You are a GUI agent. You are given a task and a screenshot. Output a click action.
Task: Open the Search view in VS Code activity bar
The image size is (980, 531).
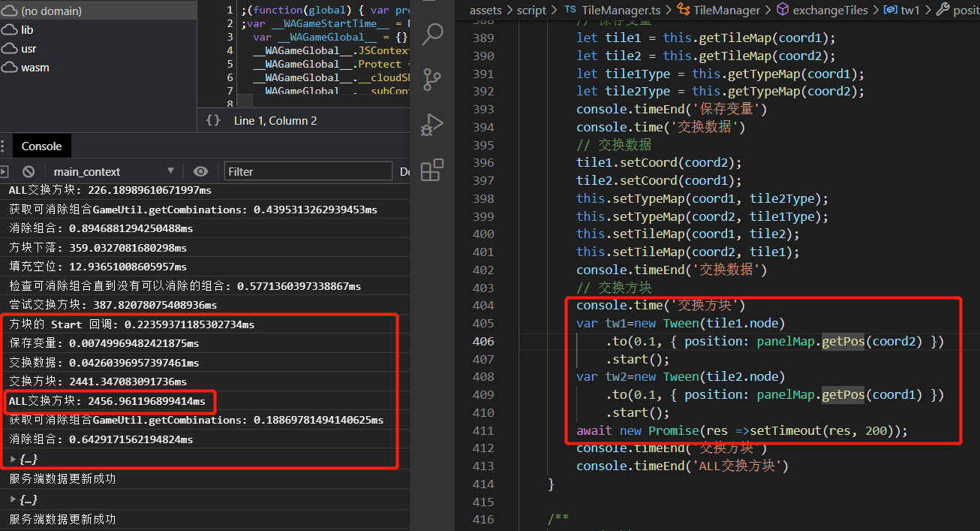(x=432, y=33)
